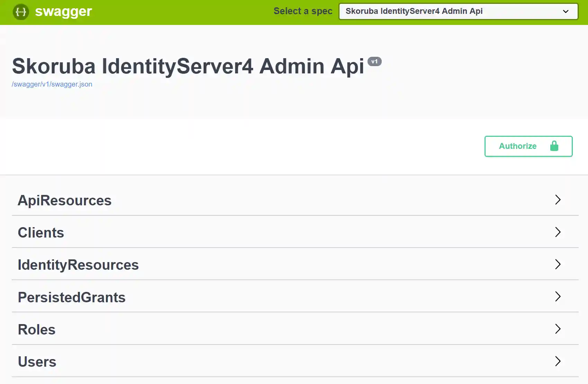Expand the Clients section title
The image size is (588, 384).
click(41, 233)
